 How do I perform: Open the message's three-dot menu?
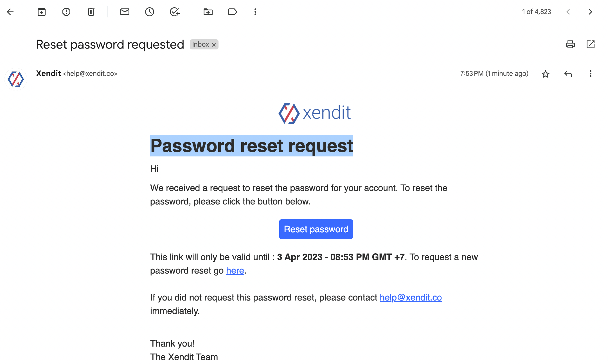pyautogui.click(x=591, y=74)
